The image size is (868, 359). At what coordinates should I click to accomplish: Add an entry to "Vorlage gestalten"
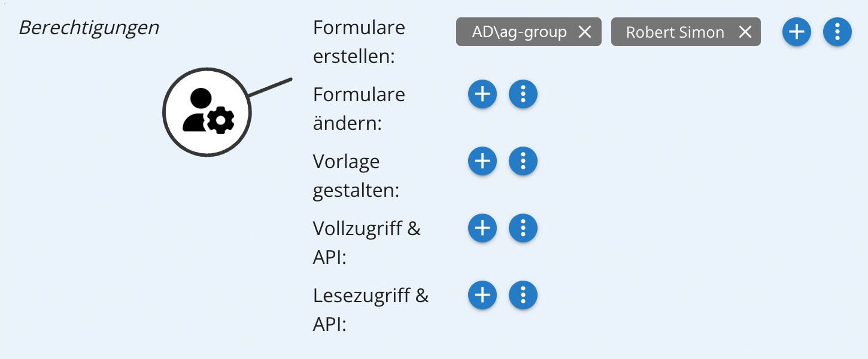[x=482, y=161]
